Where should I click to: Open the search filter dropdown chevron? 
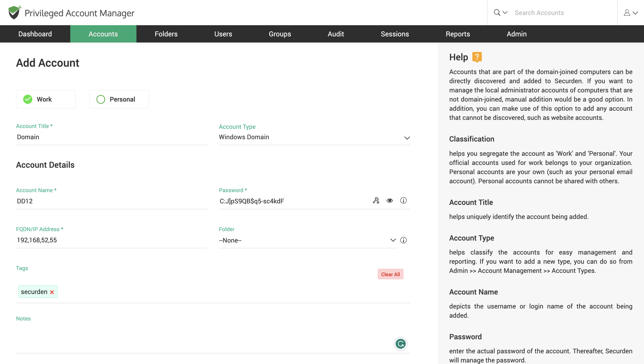coord(505,12)
